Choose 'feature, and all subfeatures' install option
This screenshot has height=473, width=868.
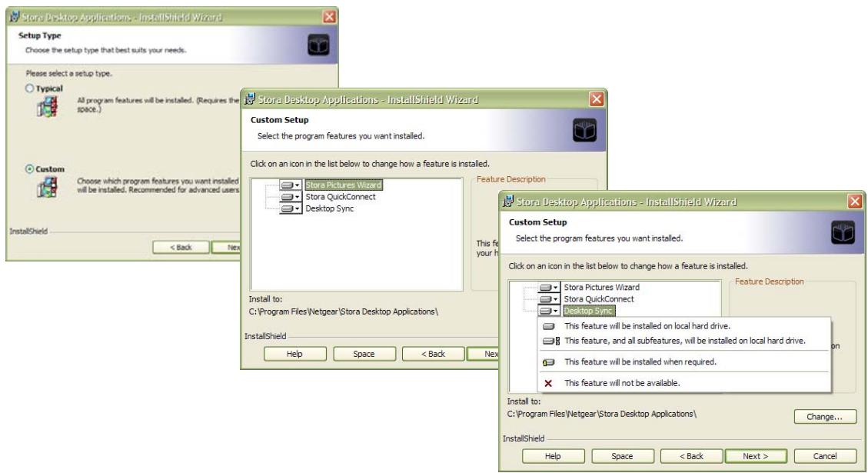(x=685, y=341)
